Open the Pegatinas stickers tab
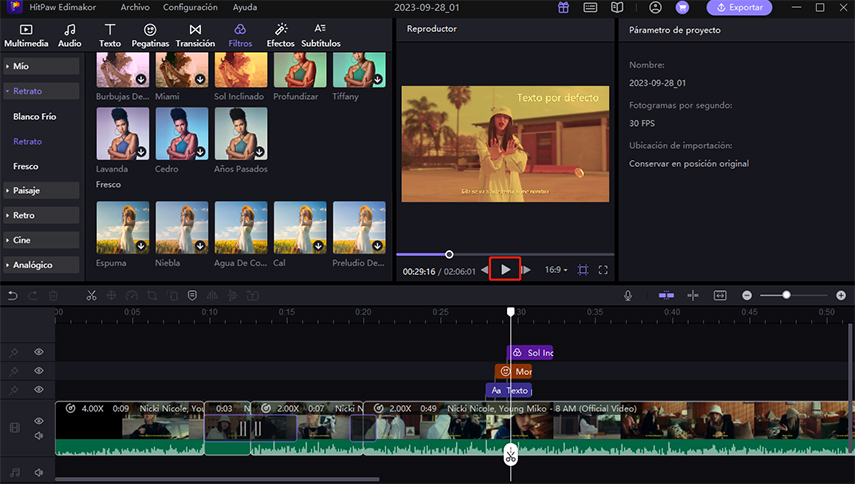 (150, 35)
